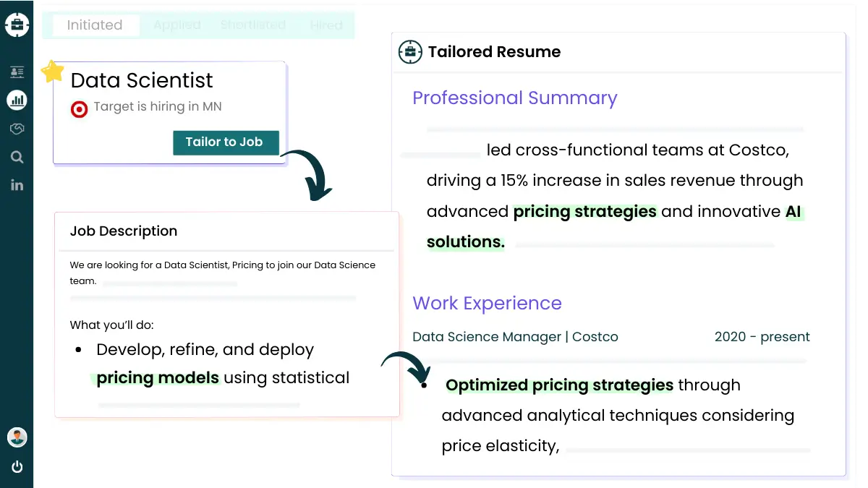
Task: Click the Data Scientist job title
Action: pos(142,80)
